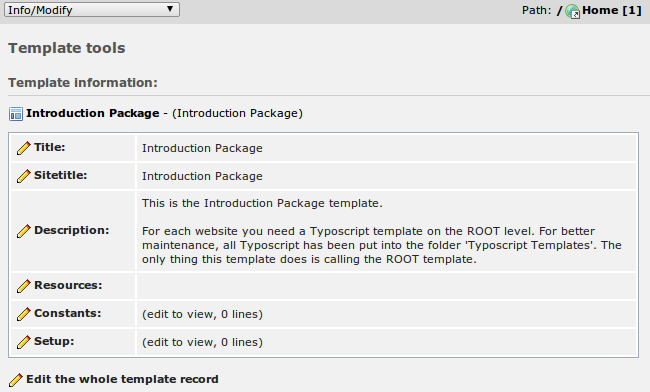Image resolution: width=650 pixels, height=392 pixels.
Task: Click the Resources edit pencil icon
Action: 24,286
